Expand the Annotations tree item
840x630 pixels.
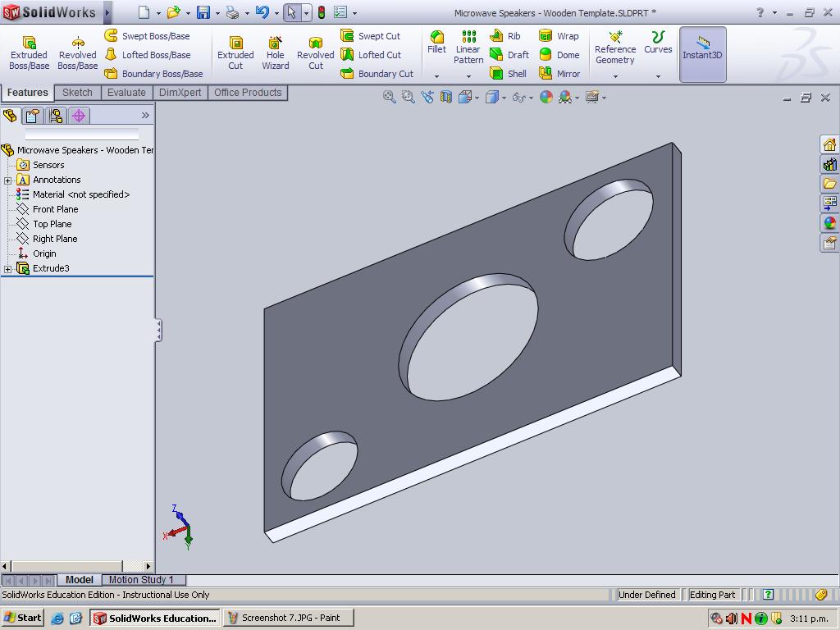[7, 179]
